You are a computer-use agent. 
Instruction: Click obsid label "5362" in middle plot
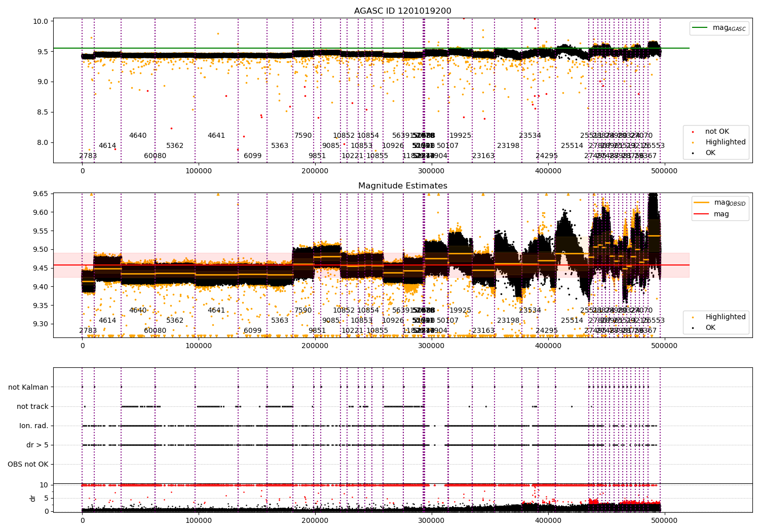click(x=175, y=321)
